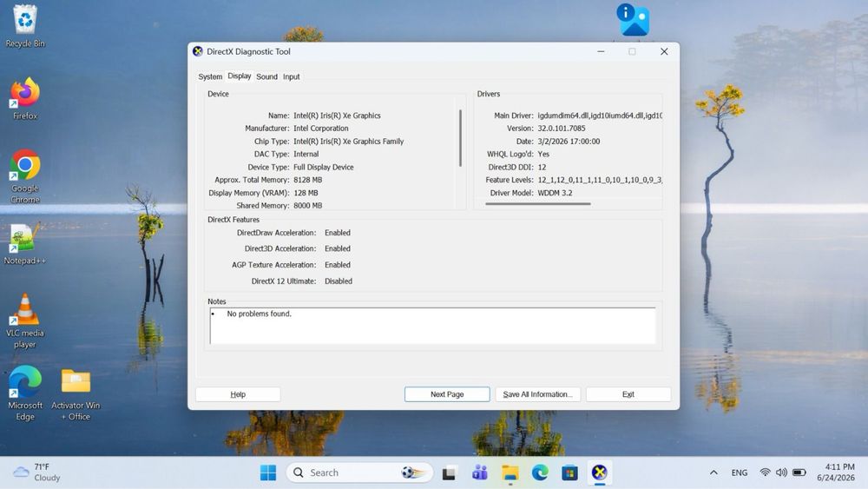Image resolution: width=868 pixels, height=489 pixels.
Task: Open the volume speaker icon
Action: pyautogui.click(x=781, y=472)
